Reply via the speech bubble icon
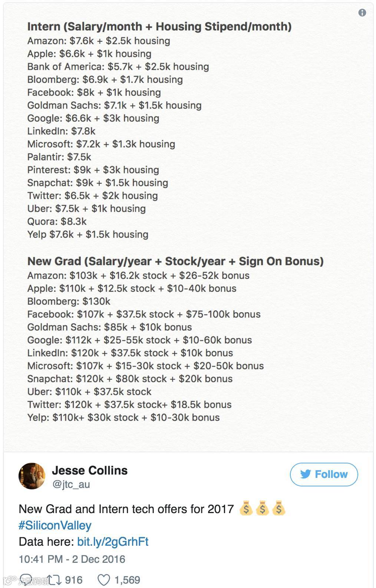 tap(26, 580)
